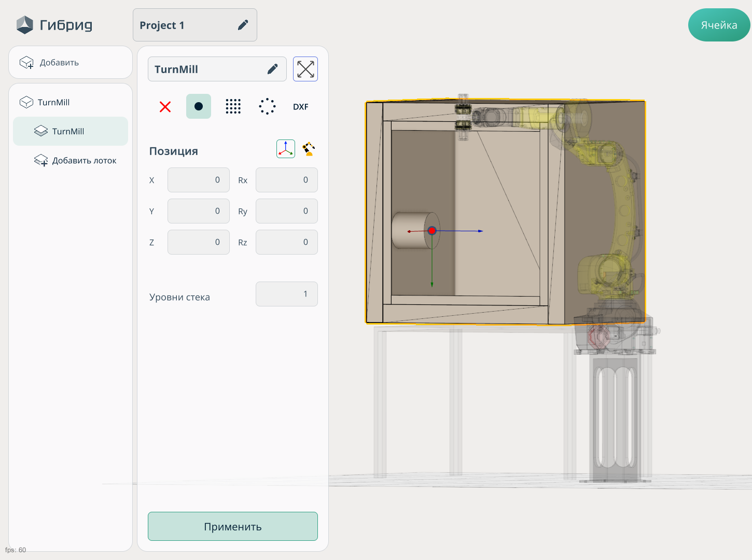Click the robot arm position icon
The image size is (752, 560).
pos(309,149)
